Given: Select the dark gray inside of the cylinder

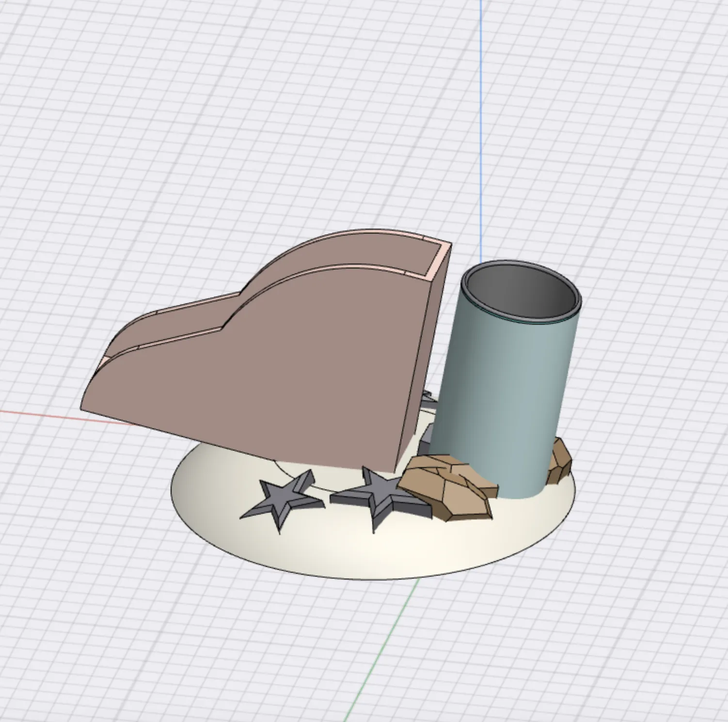Looking at the screenshot, I should (522, 292).
